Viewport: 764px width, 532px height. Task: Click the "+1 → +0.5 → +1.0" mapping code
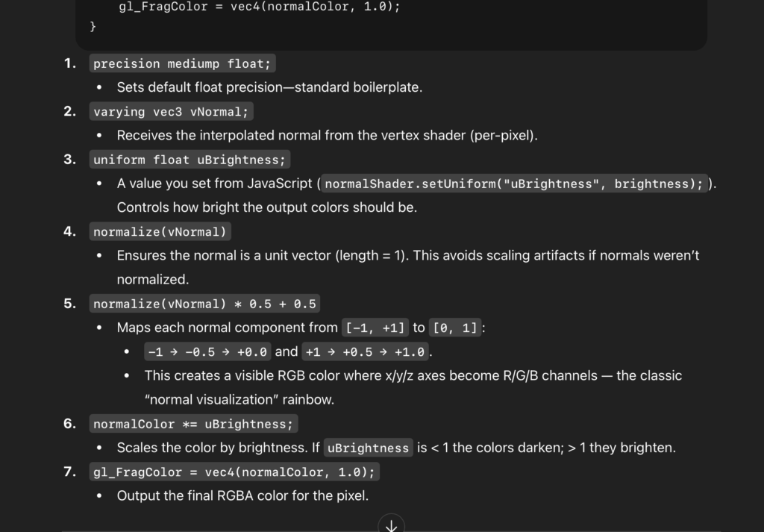coord(365,352)
